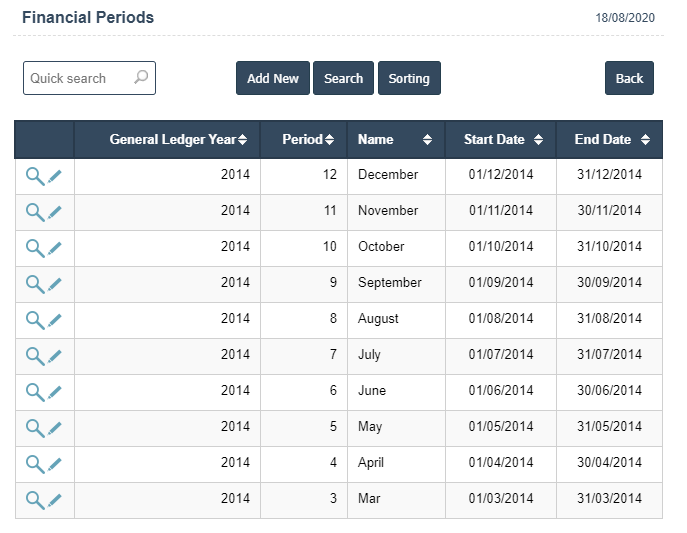Click the Sorting button
Viewport: 687px width, 533px height.
(409, 79)
